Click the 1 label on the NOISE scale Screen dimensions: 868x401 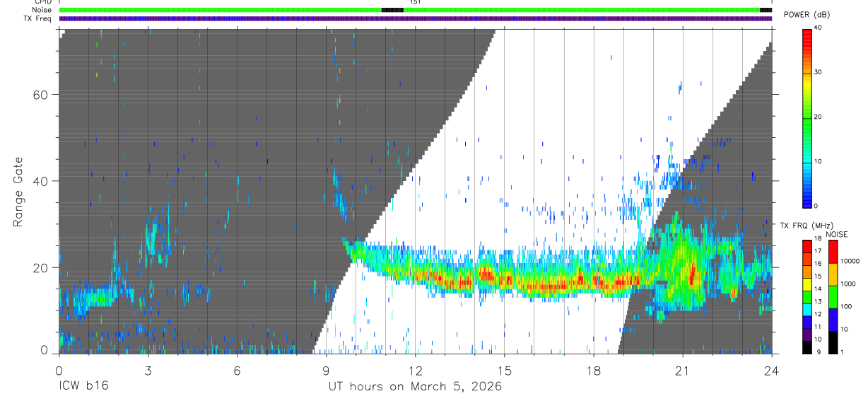pos(842,351)
